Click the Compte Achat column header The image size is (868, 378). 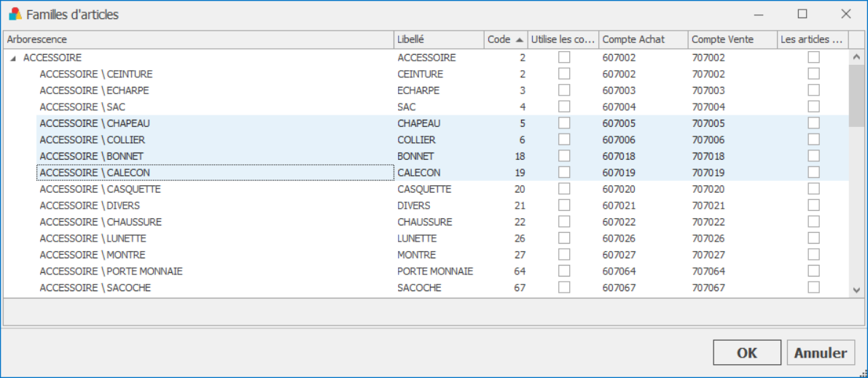click(644, 40)
